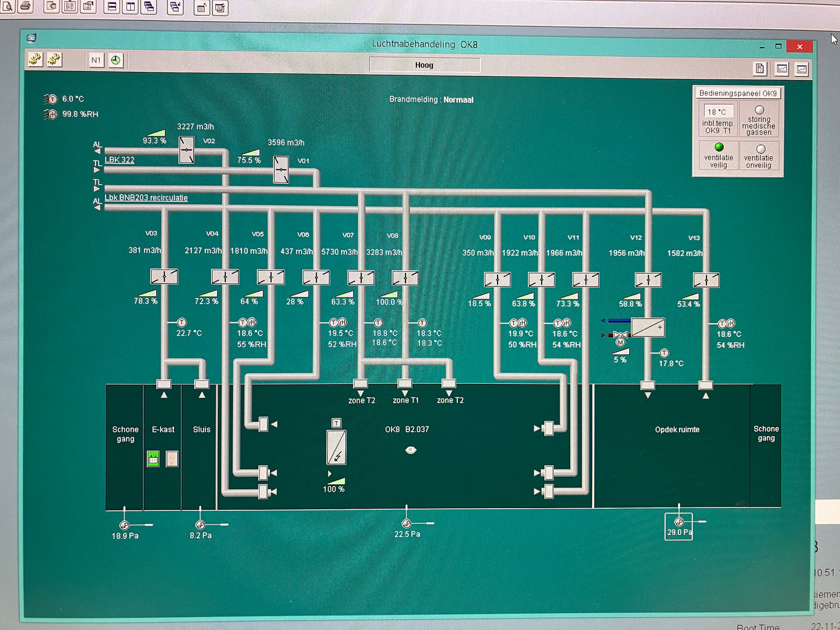Click the eye-shaped sensor icon in OK8
The image size is (840, 630).
[x=411, y=450]
